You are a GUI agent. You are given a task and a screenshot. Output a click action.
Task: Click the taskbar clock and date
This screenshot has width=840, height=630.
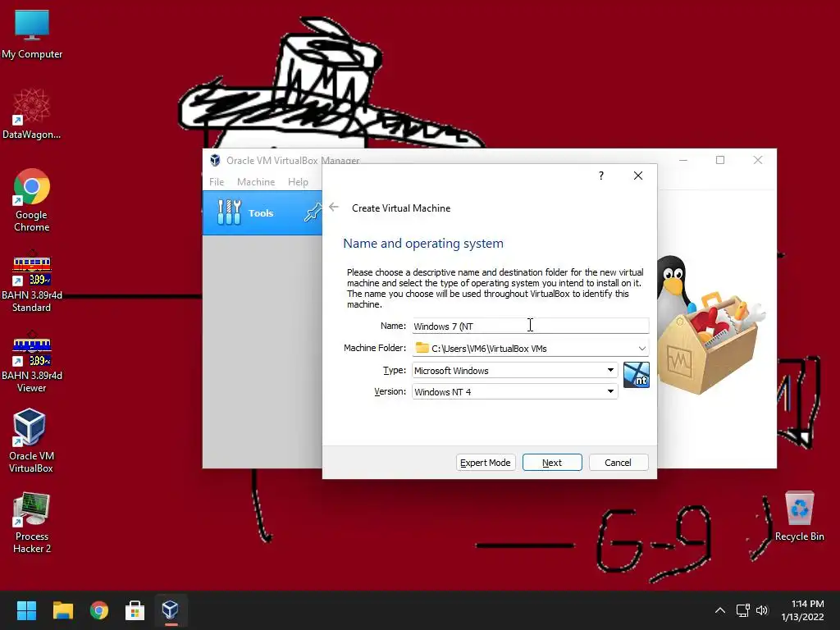[802, 610]
